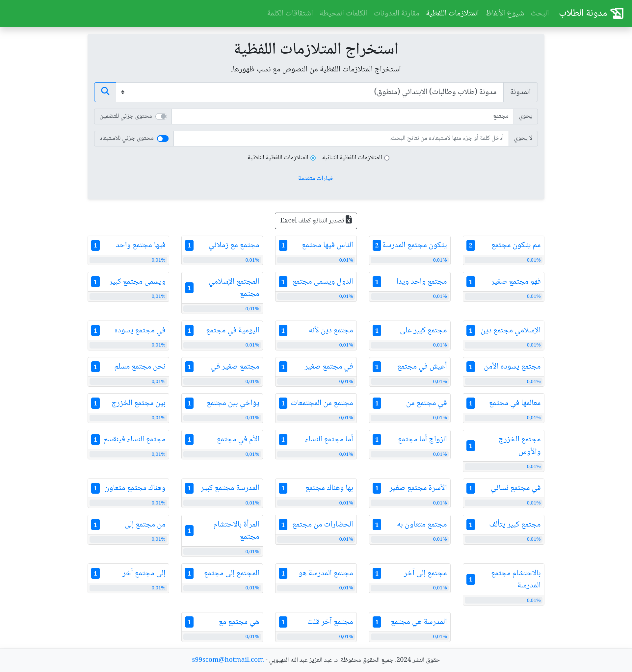Open the مقارنة المدونات nav tab
This screenshot has height=672, width=632.
click(x=397, y=13)
